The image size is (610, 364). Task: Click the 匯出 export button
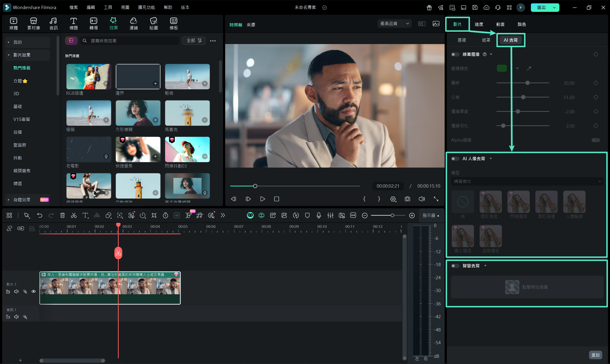[x=541, y=7]
